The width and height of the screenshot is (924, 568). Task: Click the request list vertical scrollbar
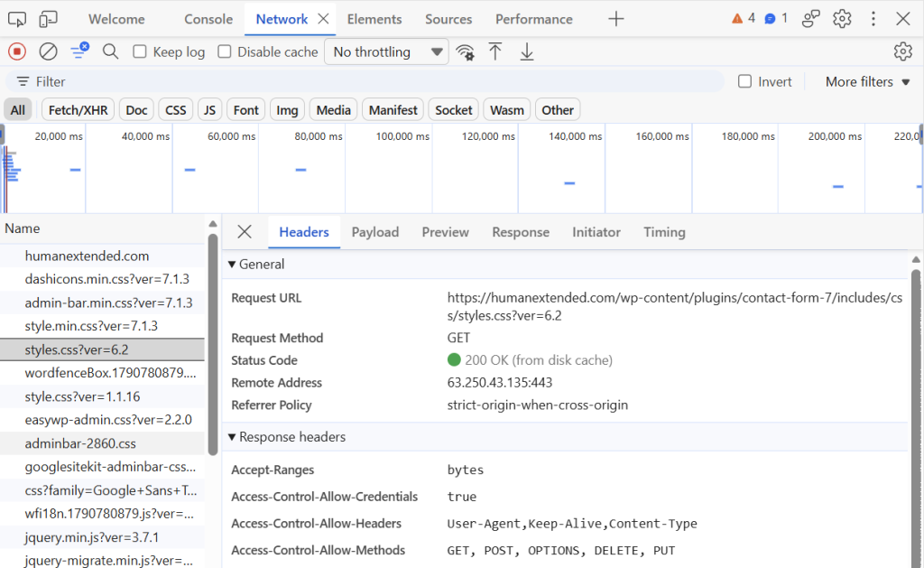tap(213, 345)
